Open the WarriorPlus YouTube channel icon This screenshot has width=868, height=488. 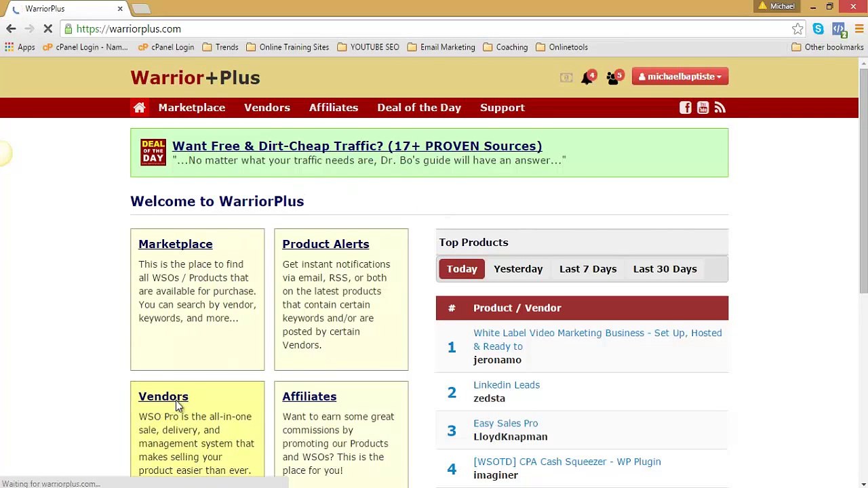coord(703,108)
